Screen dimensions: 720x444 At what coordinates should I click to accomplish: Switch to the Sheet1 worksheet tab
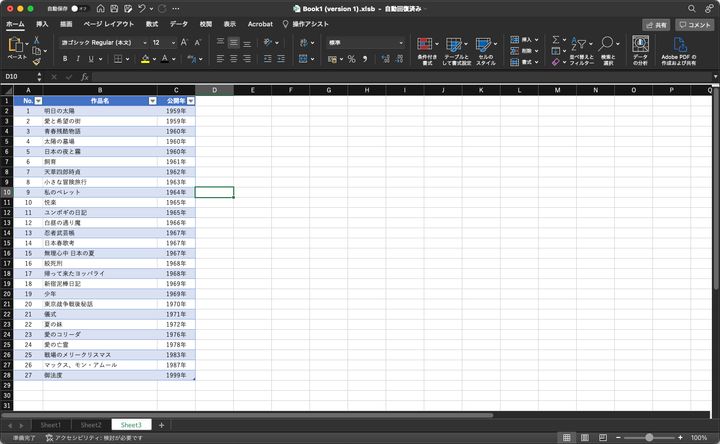(x=50, y=425)
